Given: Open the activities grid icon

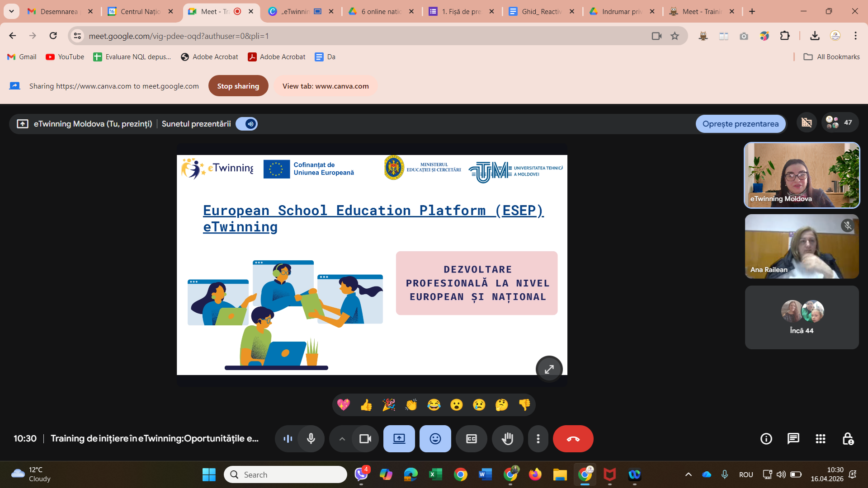Looking at the screenshot, I should [820, 439].
